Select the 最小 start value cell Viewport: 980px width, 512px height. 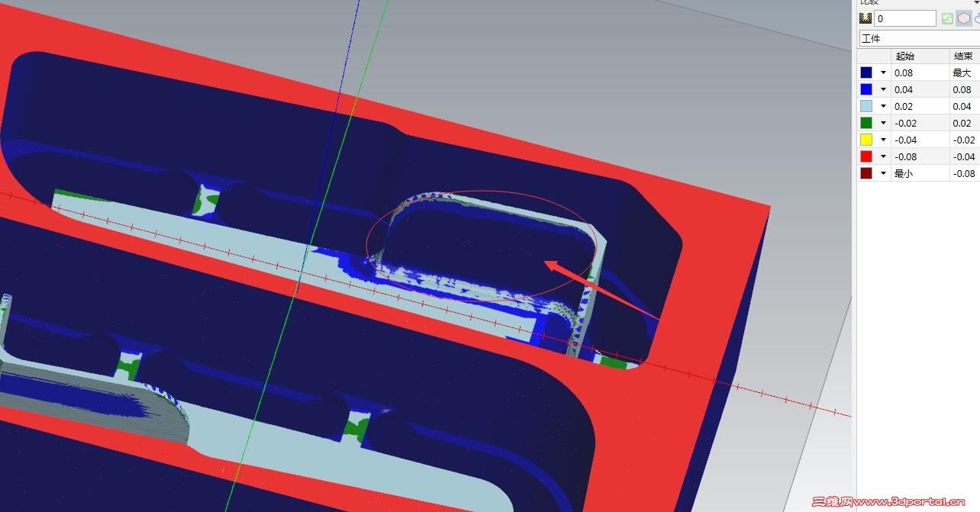click(x=920, y=173)
